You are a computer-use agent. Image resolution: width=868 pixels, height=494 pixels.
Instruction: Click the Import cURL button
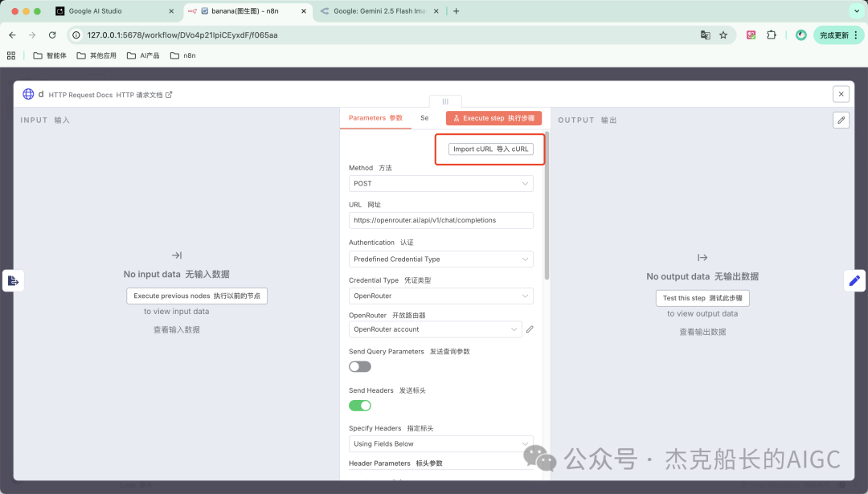coord(490,149)
